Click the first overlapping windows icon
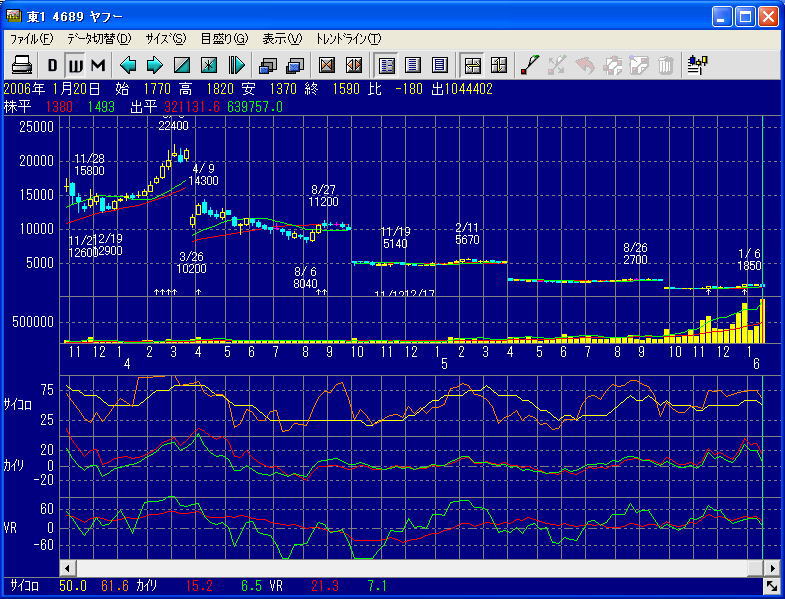 tap(268, 65)
